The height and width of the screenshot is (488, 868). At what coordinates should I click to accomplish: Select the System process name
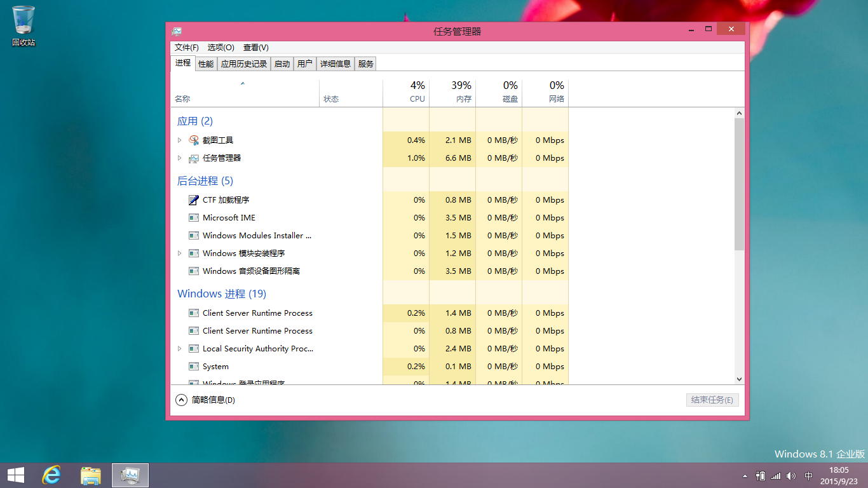click(215, 367)
